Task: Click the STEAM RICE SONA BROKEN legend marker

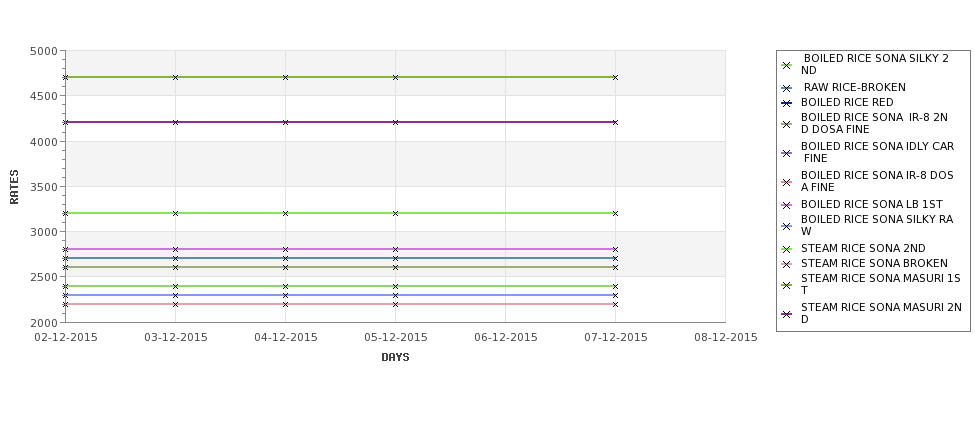Action: pos(787,264)
